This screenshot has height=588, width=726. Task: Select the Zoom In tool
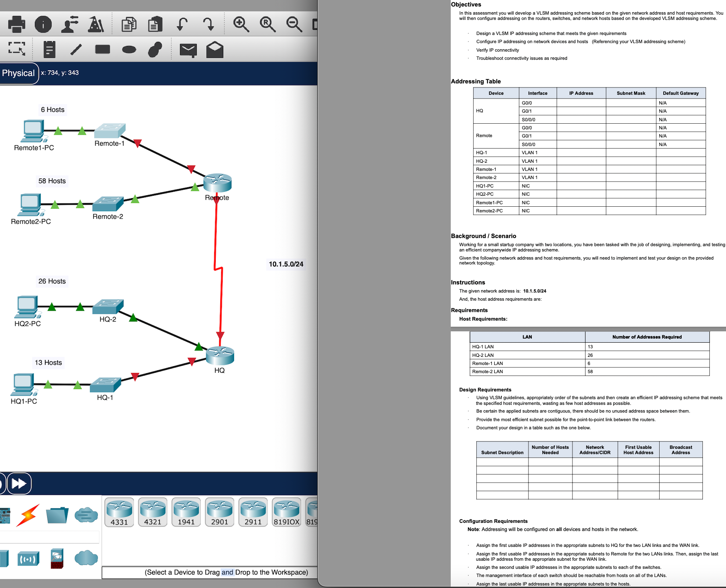(x=241, y=24)
